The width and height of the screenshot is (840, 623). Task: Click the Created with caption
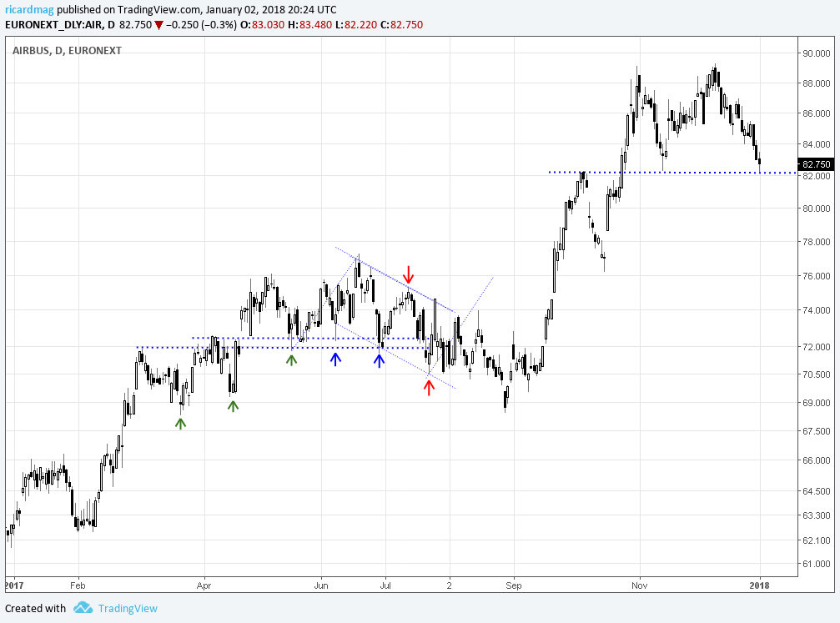click(35, 609)
